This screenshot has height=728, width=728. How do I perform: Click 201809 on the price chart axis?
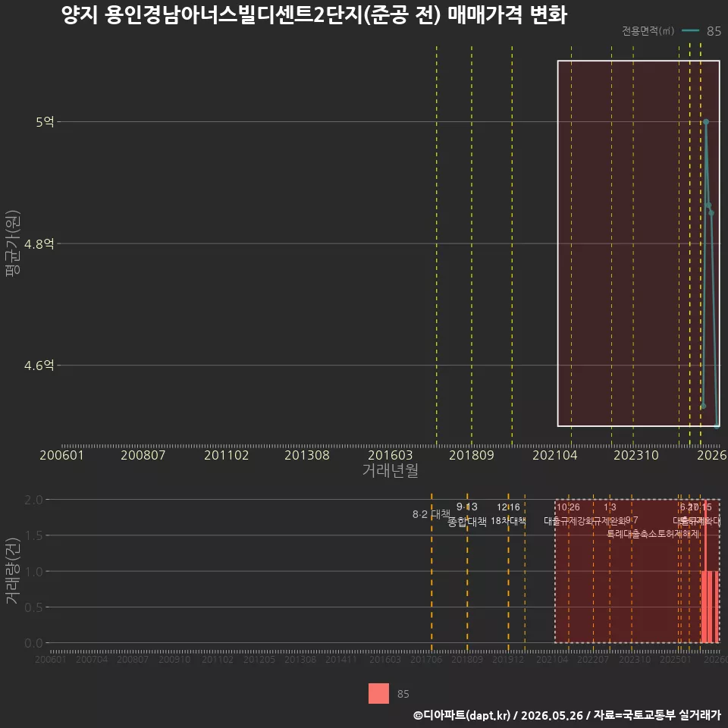471,455
